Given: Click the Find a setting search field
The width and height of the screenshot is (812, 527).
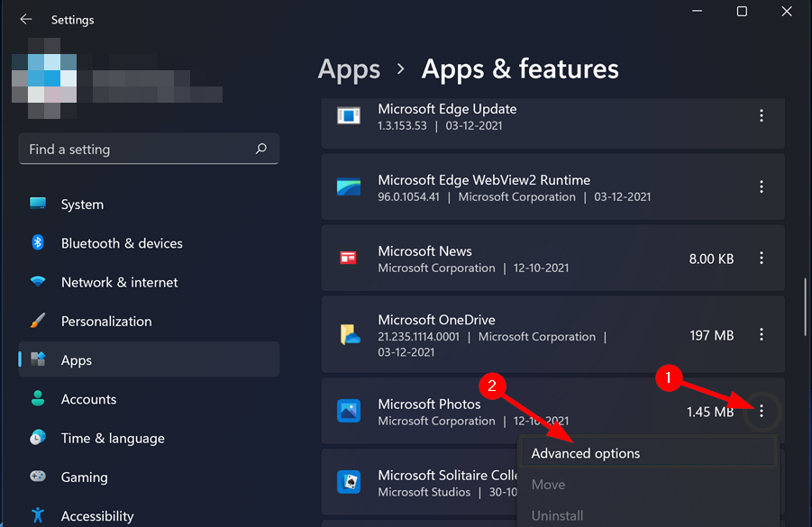Looking at the screenshot, I should coord(149,149).
